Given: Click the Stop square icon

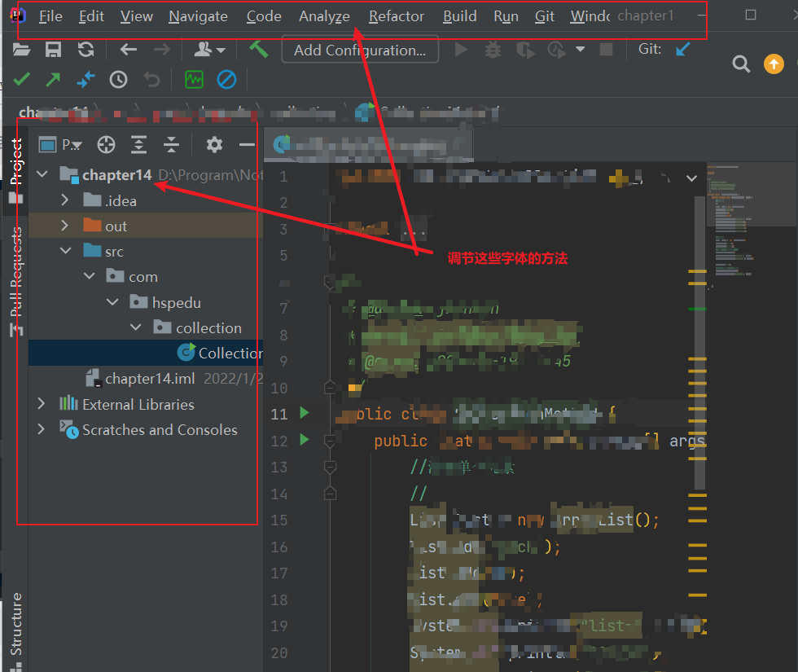Looking at the screenshot, I should click(x=606, y=50).
